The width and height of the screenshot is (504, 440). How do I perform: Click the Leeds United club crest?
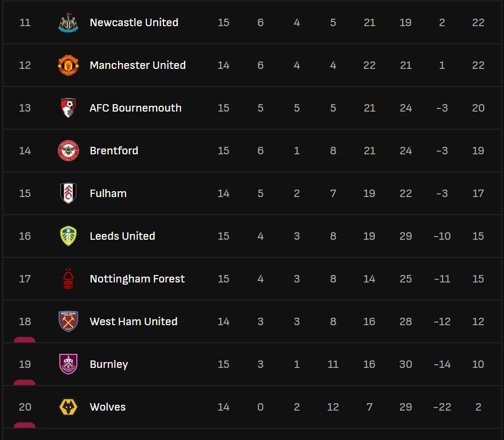68,236
